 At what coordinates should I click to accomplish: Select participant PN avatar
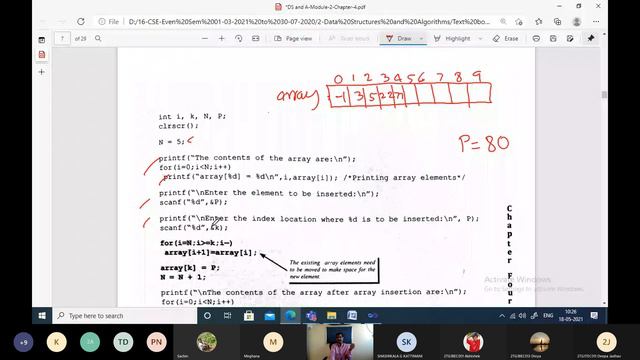156,342
